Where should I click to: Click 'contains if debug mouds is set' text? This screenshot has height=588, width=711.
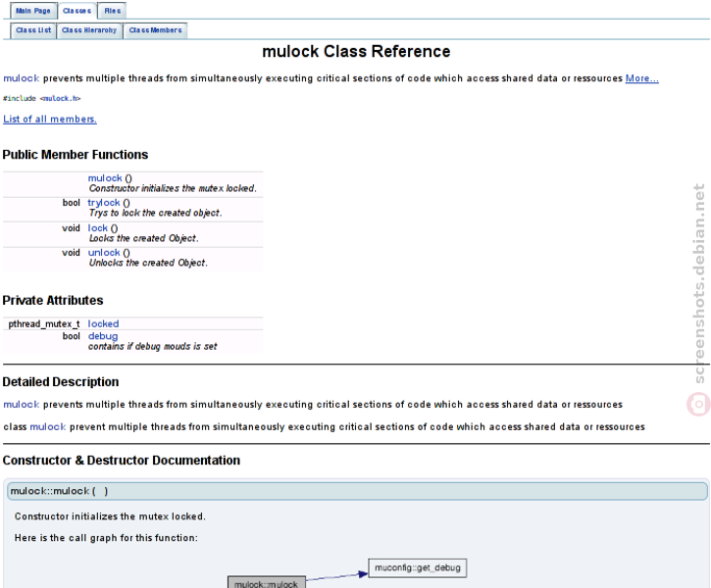point(152,347)
